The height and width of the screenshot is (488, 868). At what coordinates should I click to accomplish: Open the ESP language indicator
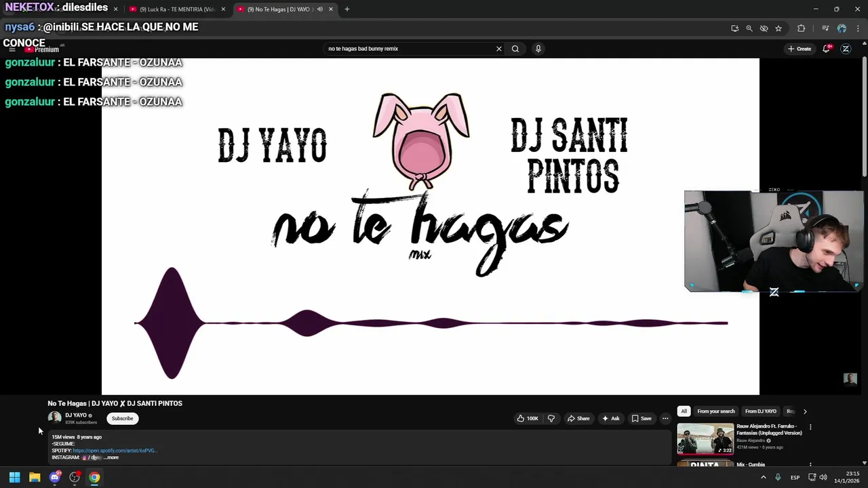click(795, 477)
